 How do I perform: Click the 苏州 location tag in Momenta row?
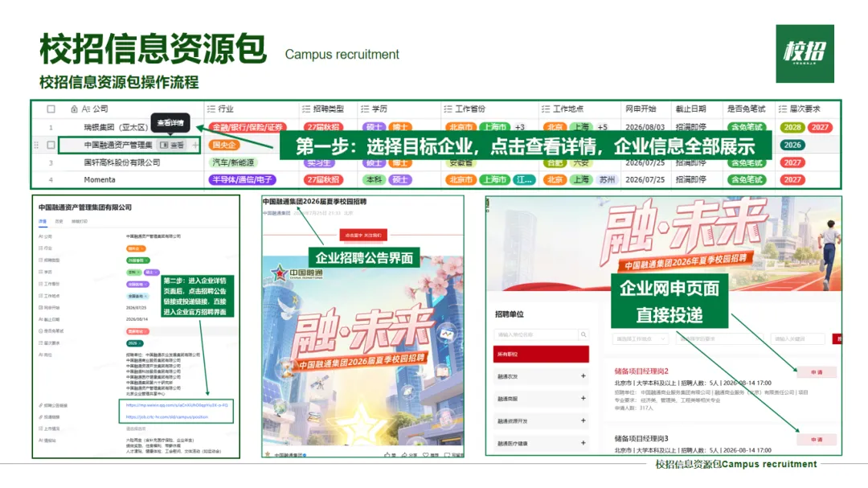point(607,180)
